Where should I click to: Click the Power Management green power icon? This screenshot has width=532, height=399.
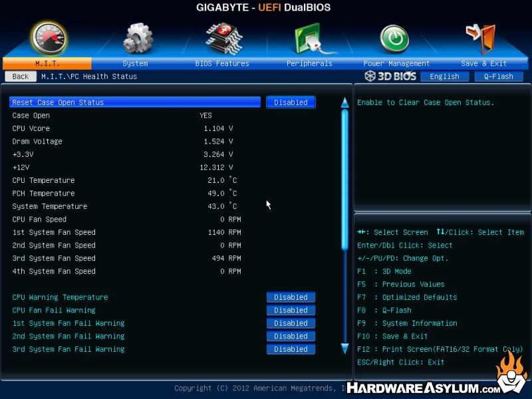(x=394, y=39)
